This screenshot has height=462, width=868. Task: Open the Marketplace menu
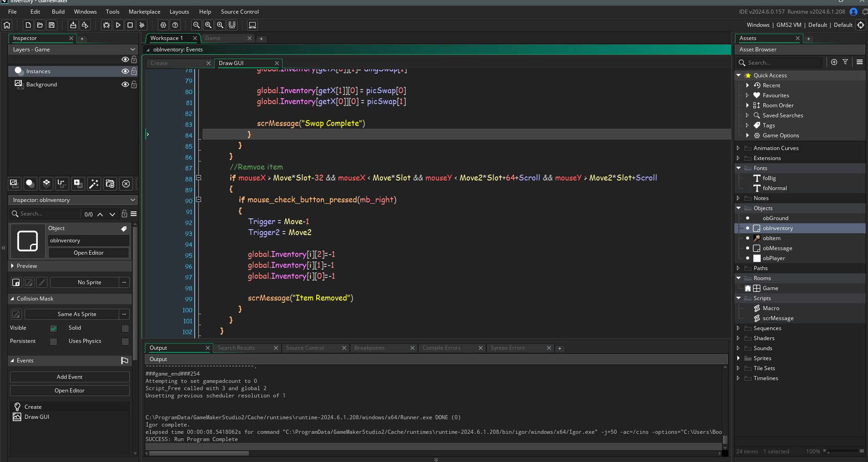pos(145,11)
